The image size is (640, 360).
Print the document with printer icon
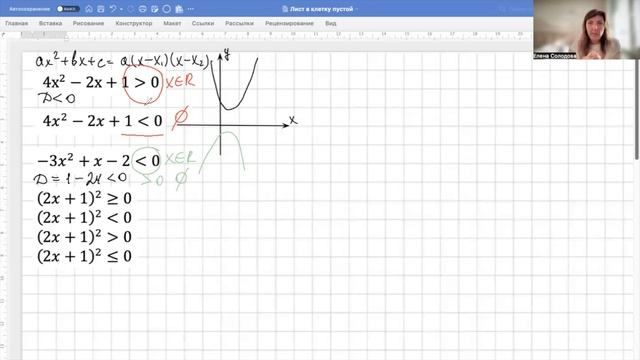(142, 9)
